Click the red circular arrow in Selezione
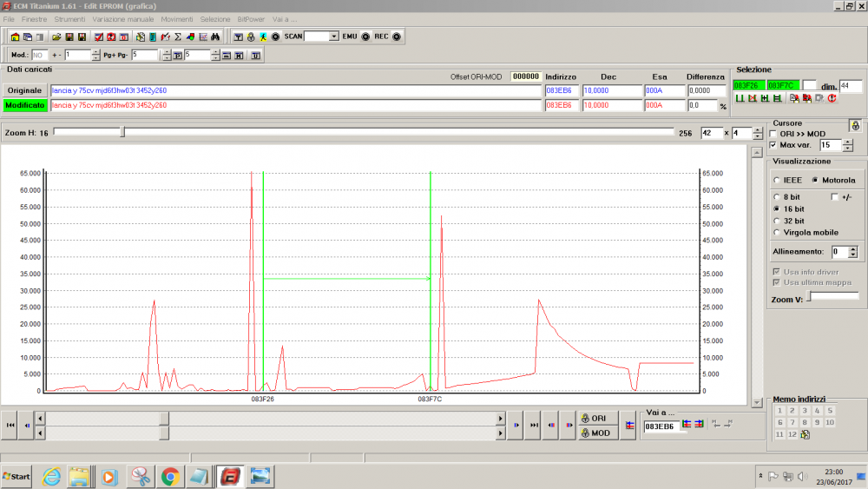This screenshot has height=489, width=868. coord(832,99)
